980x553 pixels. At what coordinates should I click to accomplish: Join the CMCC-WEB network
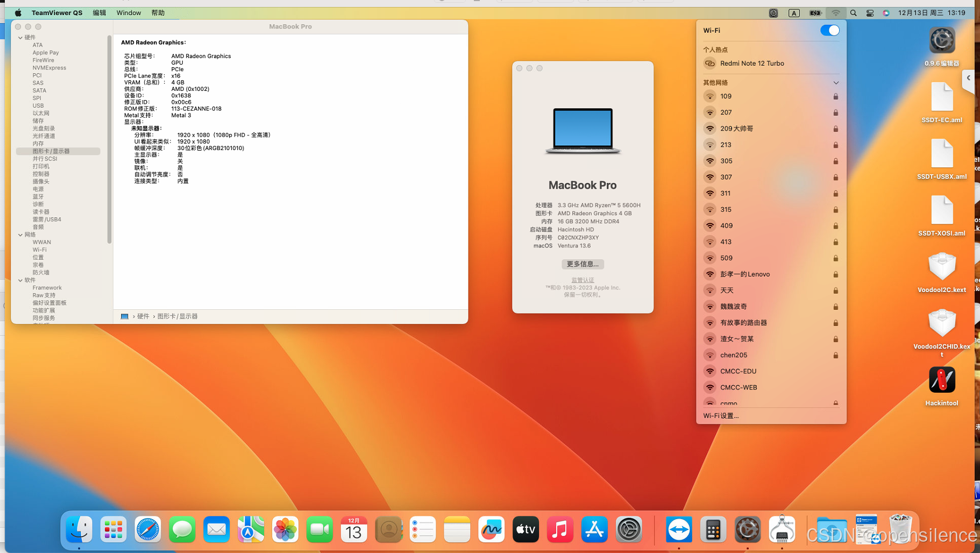771,387
